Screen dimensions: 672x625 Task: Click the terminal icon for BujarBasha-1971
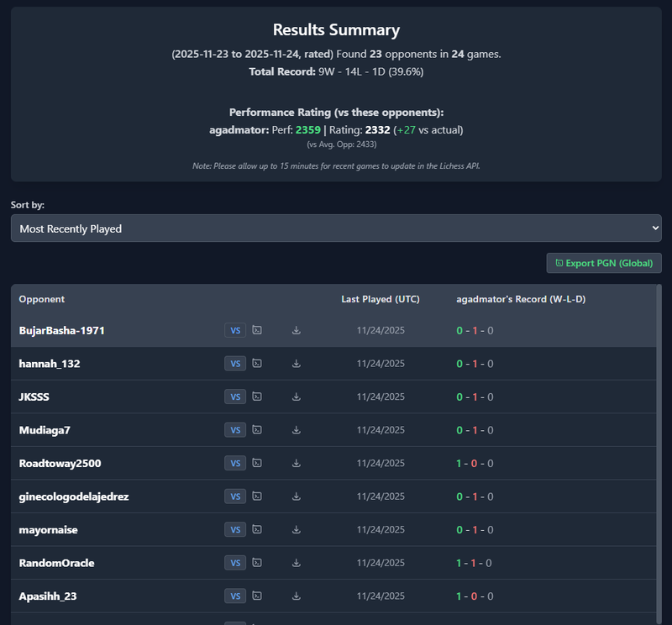(x=257, y=330)
